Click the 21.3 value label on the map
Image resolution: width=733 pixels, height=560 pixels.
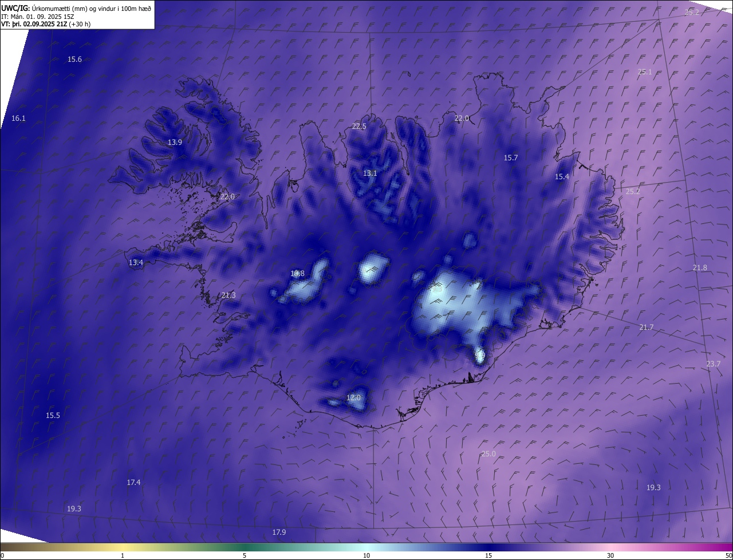(x=228, y=295)
